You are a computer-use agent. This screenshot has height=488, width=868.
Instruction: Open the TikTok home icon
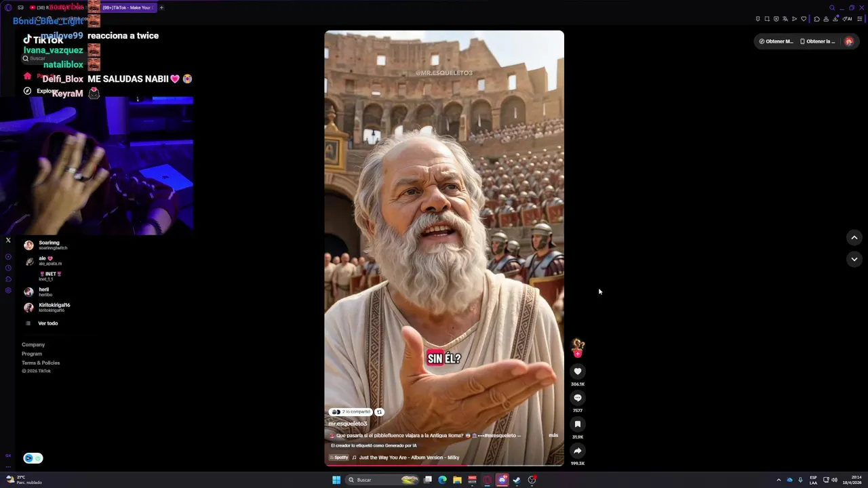pos(27,76)
